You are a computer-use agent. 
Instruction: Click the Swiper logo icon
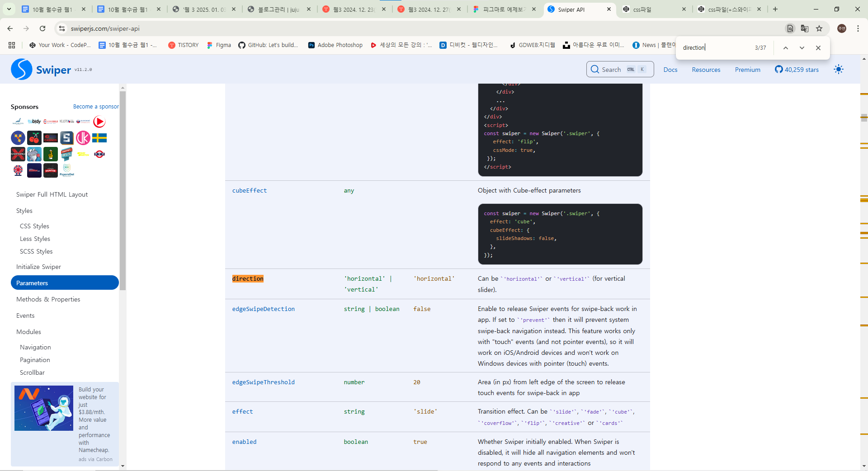coord(22,69)
